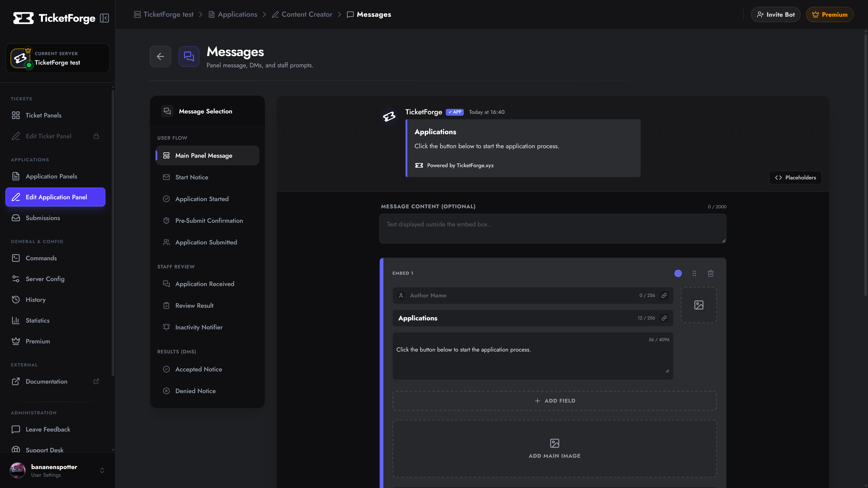Open the Commands page

pos(55,258)
